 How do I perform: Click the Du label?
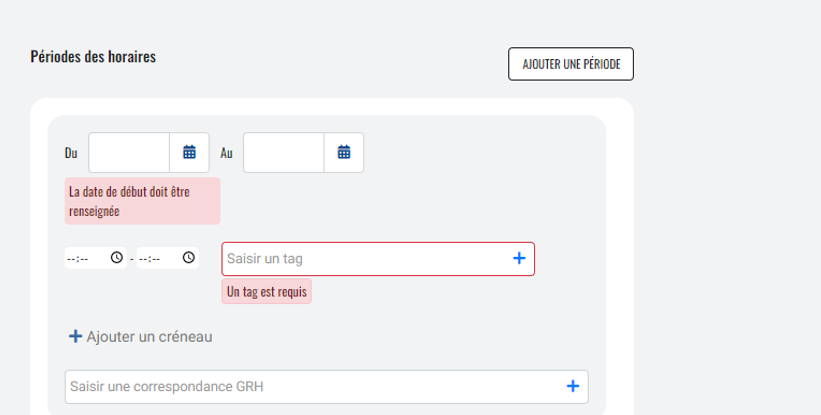(x=71, y=154)
